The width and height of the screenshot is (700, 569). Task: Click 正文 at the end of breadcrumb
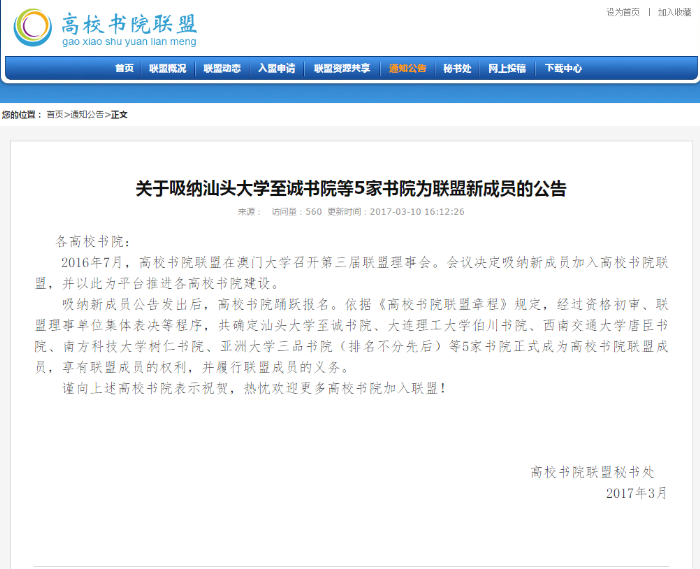pyautogui.click(x=119, y=115)
